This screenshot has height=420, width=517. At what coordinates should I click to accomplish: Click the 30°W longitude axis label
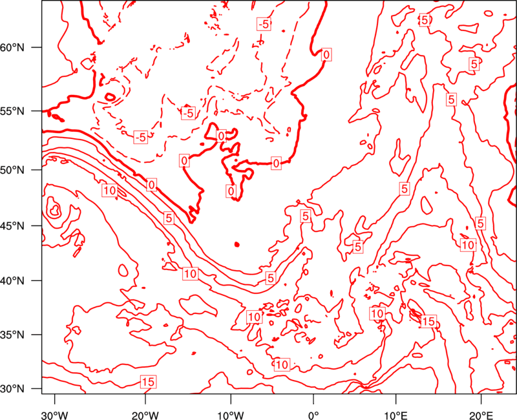54,415
